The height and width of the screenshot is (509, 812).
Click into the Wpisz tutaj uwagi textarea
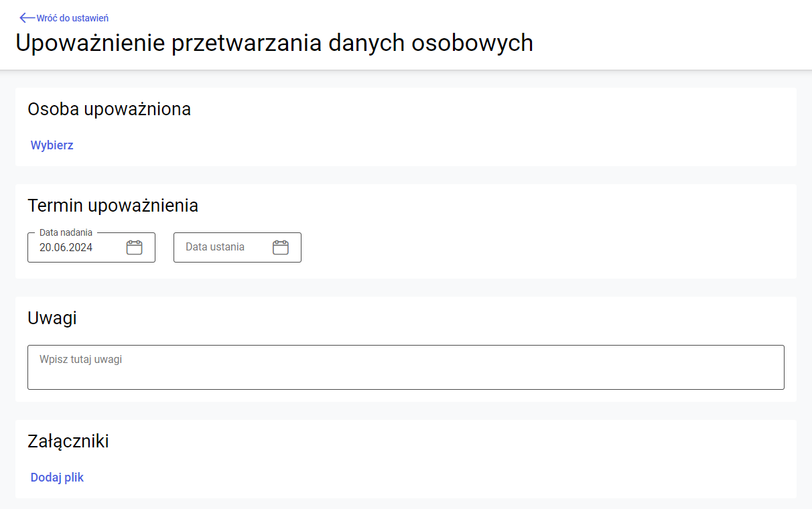pos(405,368)
